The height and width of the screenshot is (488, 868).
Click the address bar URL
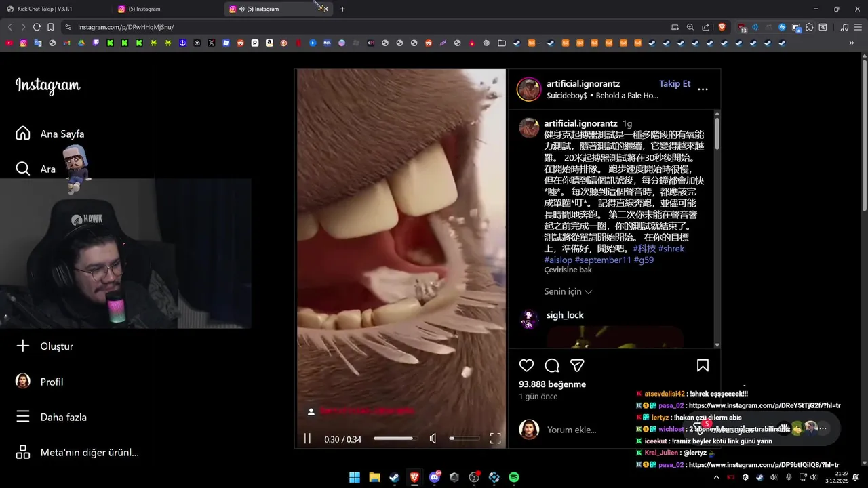126,27
